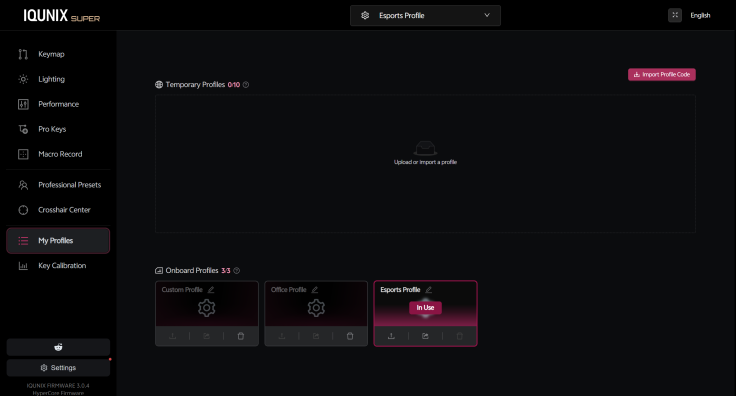Click share icon on Custom Profile

tap(207, 336)
